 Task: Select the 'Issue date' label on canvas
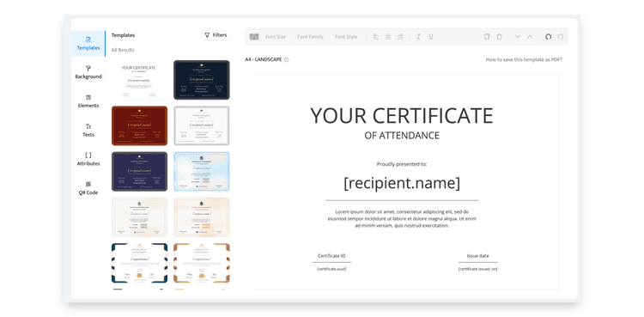477,256
